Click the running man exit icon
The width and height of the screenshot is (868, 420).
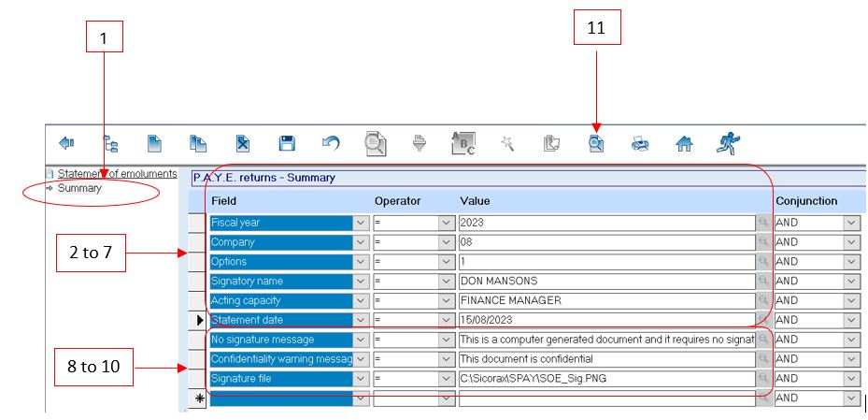(x=728, y=143)
